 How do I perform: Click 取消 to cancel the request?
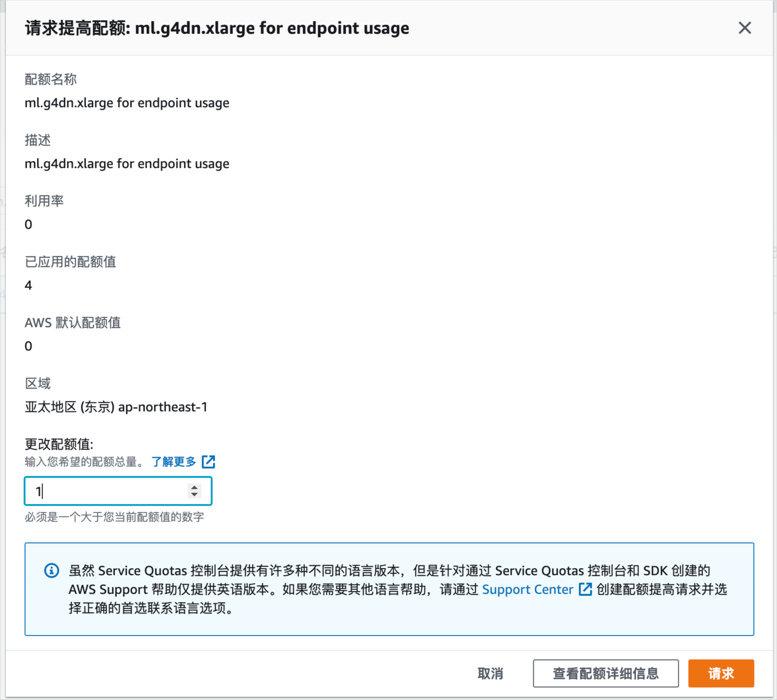(490, 673)
